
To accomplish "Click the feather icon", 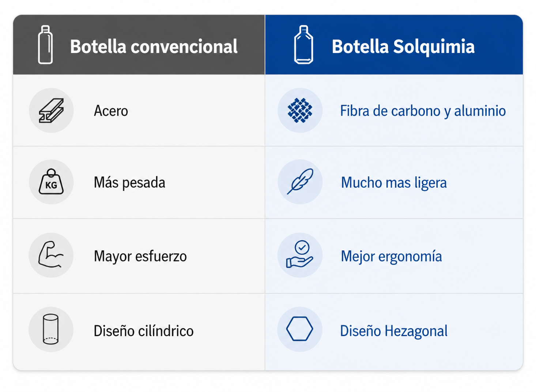I will click(x=300, y=182).
